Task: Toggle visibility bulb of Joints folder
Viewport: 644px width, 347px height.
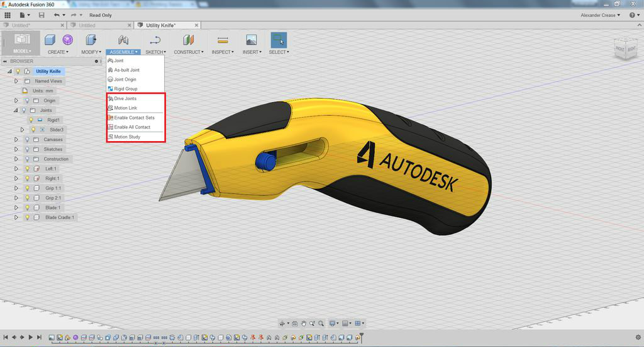Action: coord(24,110)
